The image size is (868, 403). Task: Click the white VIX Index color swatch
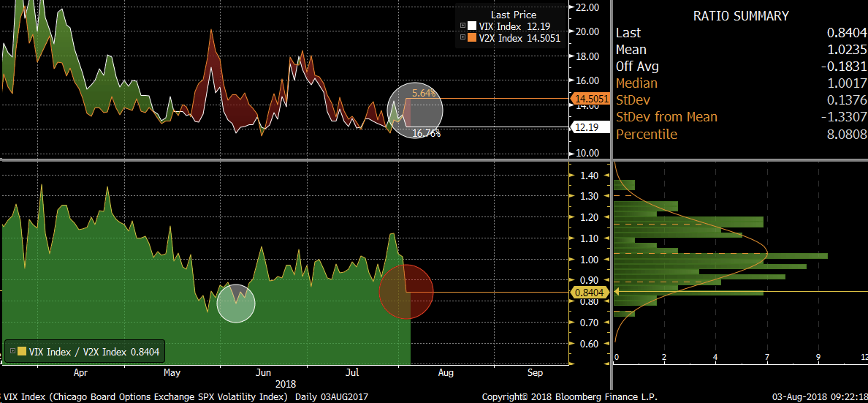pos(472,26)
